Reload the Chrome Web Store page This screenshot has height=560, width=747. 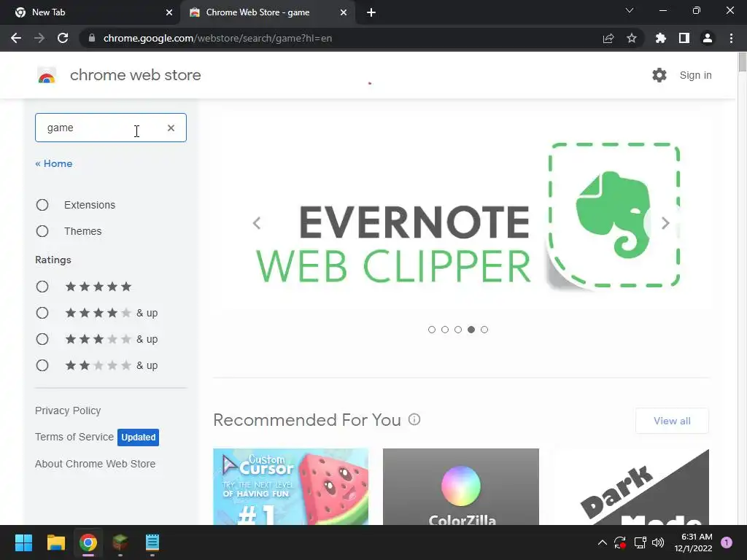point(63,38)
